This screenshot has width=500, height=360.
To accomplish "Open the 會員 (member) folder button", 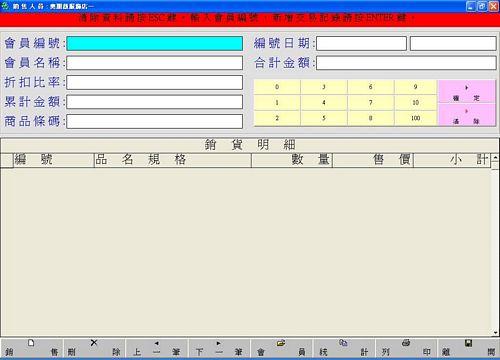I will point(282,348).
